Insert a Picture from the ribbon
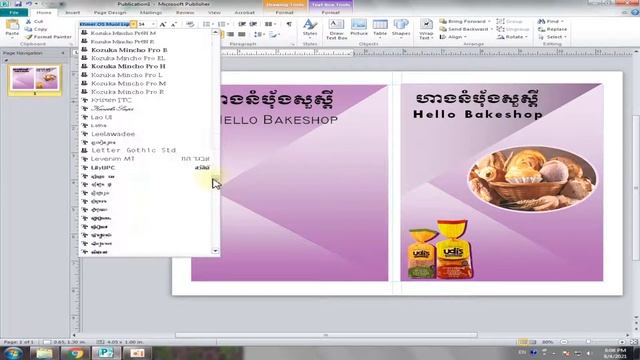This screenshot has height=360, width=640. (359, 29)
